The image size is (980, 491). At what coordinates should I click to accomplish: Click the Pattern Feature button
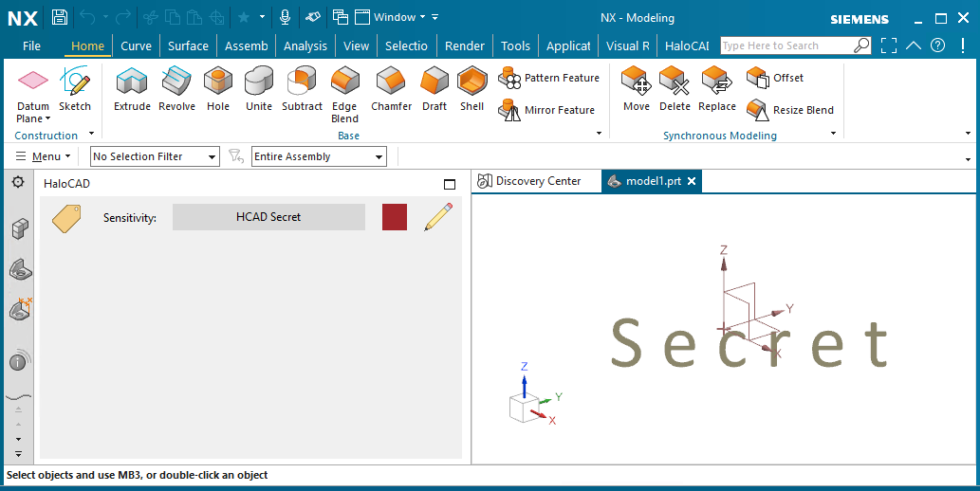549,79
